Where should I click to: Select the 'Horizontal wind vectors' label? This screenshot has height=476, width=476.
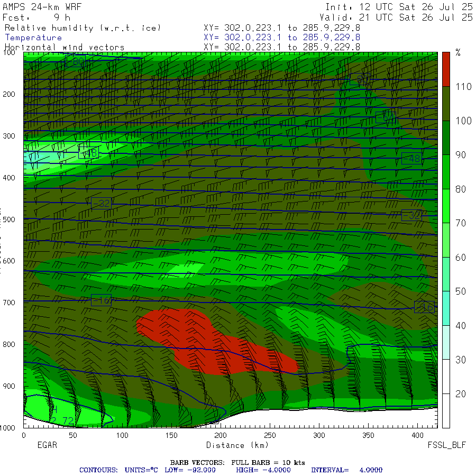[65, 48]
